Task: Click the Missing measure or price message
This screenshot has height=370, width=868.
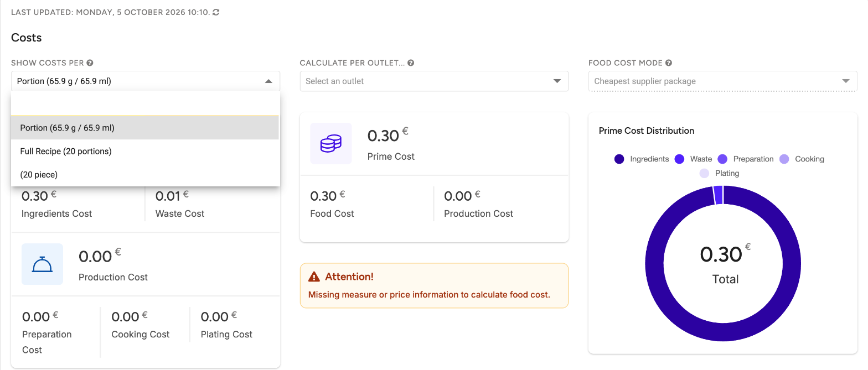Action: click(x=429, y=294)
